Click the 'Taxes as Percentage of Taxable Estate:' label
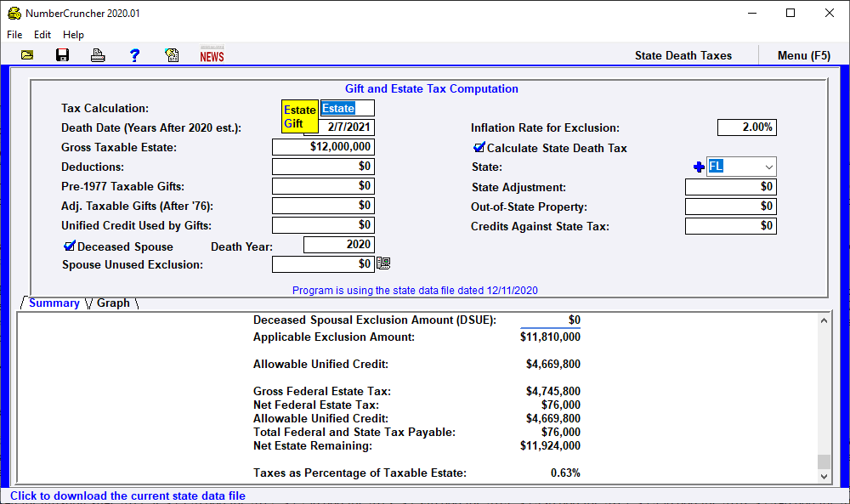Viewport: 850px width, 504px height. point(360,473)
